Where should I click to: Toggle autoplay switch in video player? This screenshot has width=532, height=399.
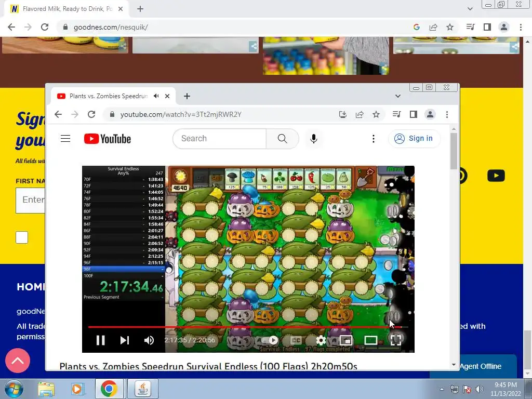point(270,340)
